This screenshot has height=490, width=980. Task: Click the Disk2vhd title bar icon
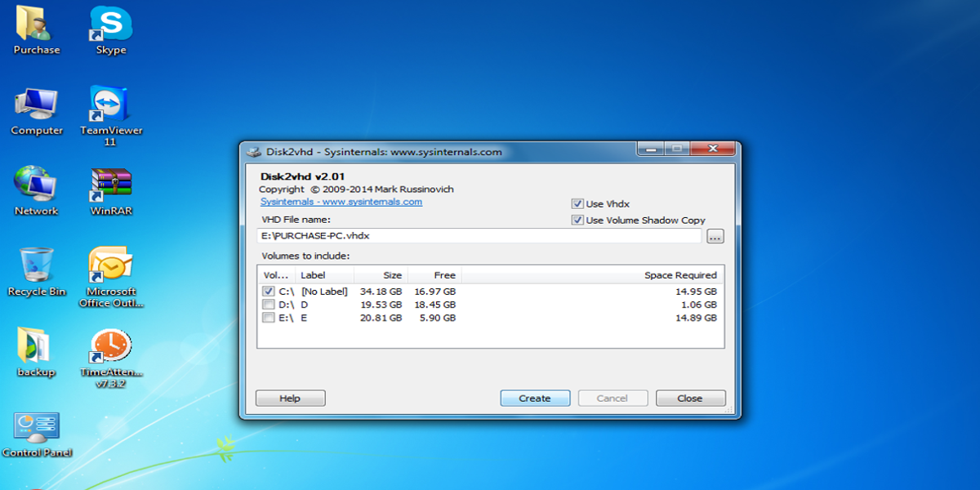(253, 151)
